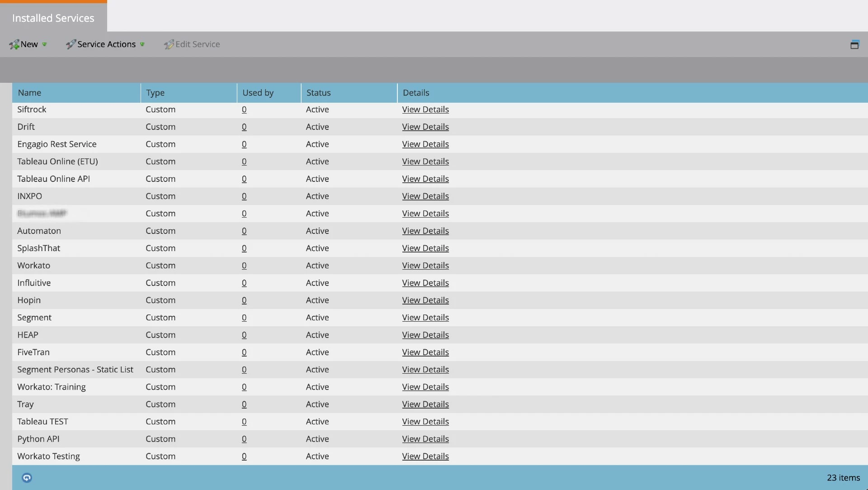Open View Details for Workato Testing
The width and height of the screenshot is (868, 490).
coord(425,456)
